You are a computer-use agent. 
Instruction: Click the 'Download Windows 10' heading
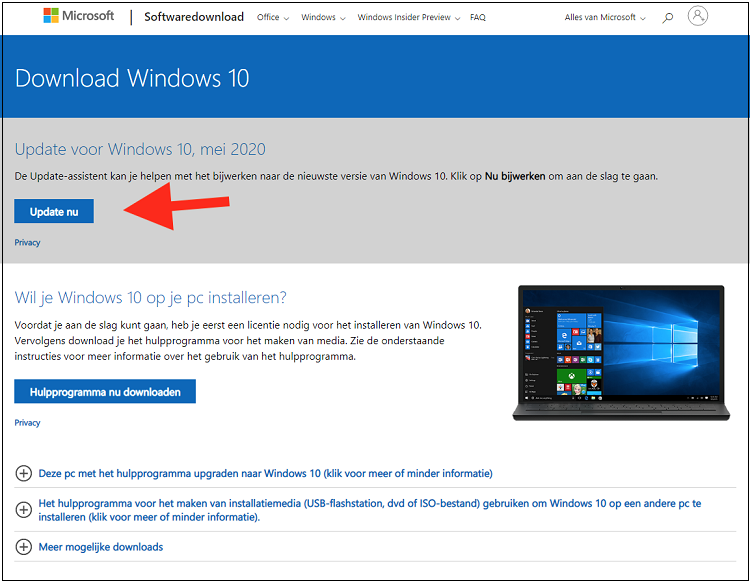coord(132,78)
